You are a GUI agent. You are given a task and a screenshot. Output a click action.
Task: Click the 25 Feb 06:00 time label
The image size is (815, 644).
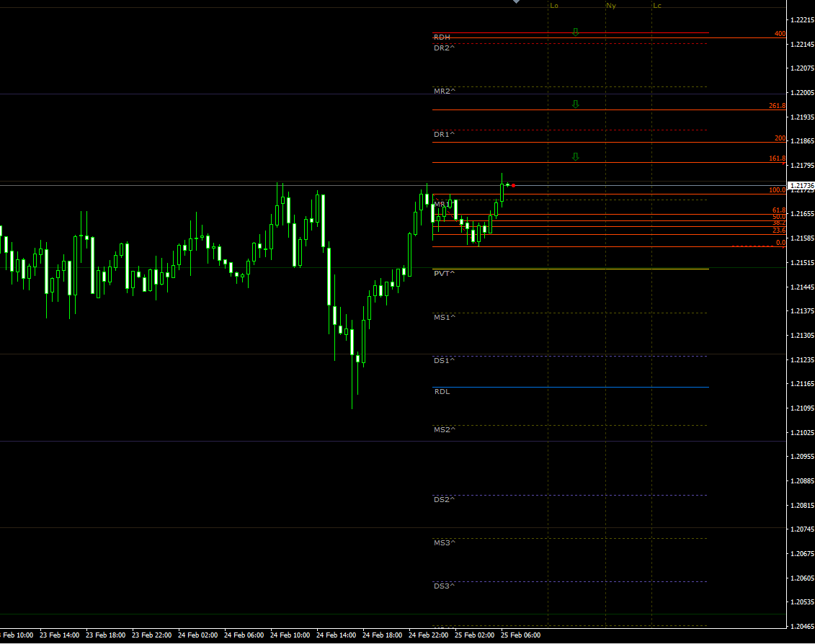[x=520, y=635]
